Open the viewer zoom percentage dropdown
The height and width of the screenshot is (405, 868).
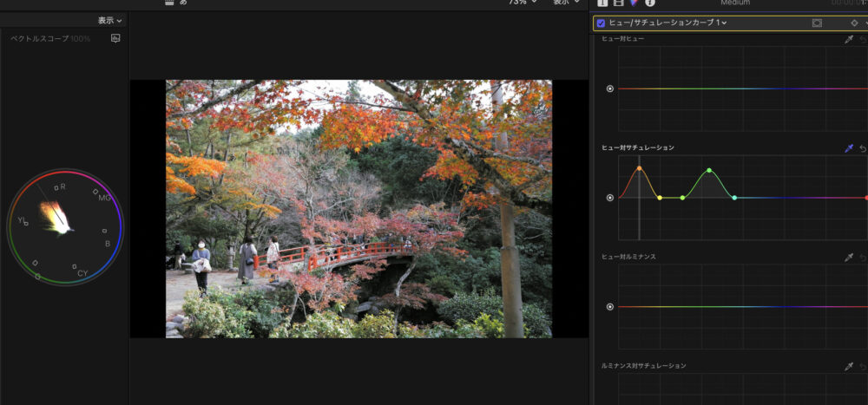(523, 3)
